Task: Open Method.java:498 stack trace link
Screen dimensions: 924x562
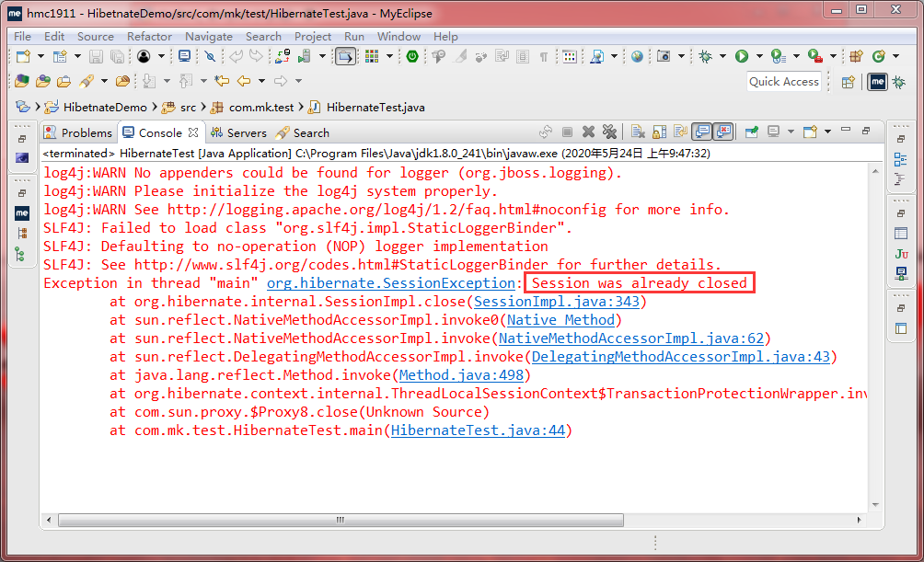Action: (x=461, y=375)
